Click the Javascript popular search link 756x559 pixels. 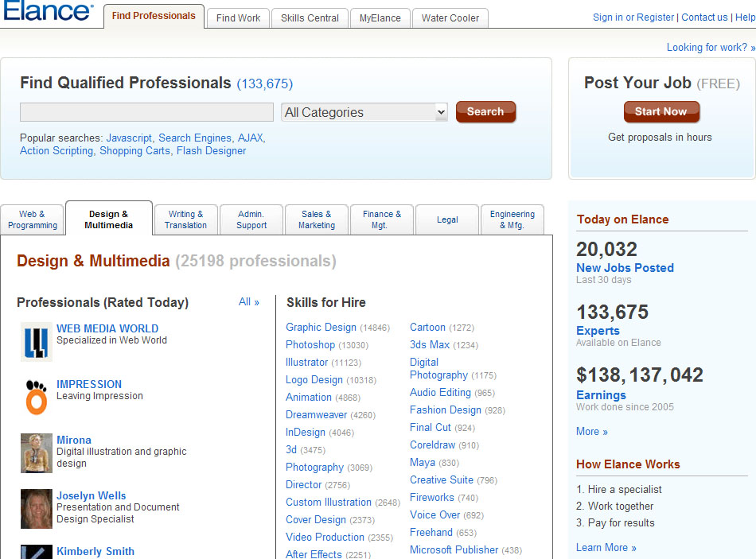128,138
